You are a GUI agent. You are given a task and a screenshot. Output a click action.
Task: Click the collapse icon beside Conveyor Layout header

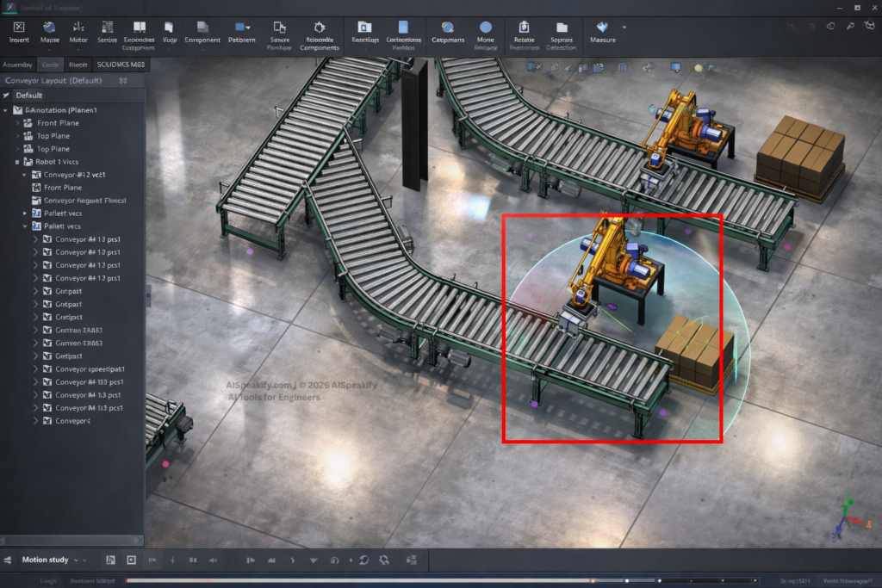coord(122,81)
